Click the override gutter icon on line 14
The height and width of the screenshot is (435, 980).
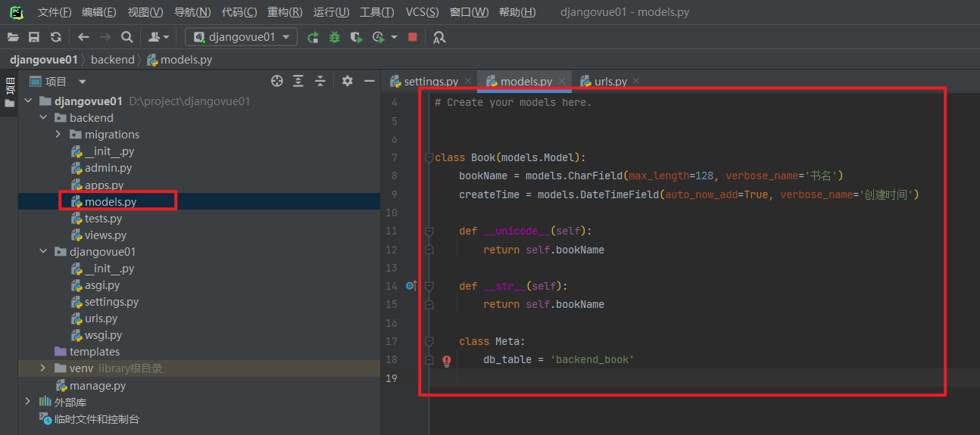click(x=411, y=286)
